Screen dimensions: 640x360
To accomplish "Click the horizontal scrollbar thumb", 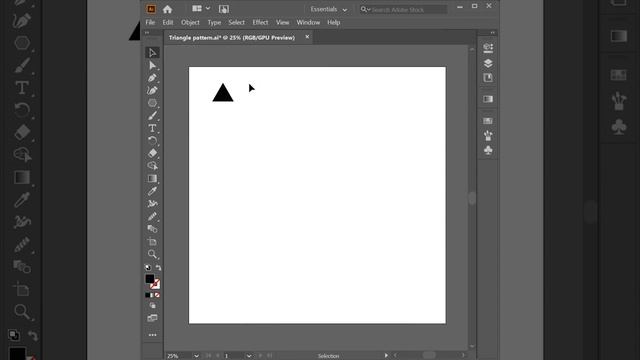I will point(429,356).
